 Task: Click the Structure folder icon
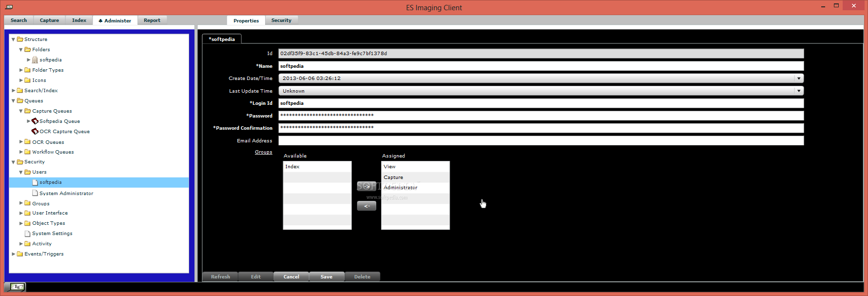tap(20, 39)
